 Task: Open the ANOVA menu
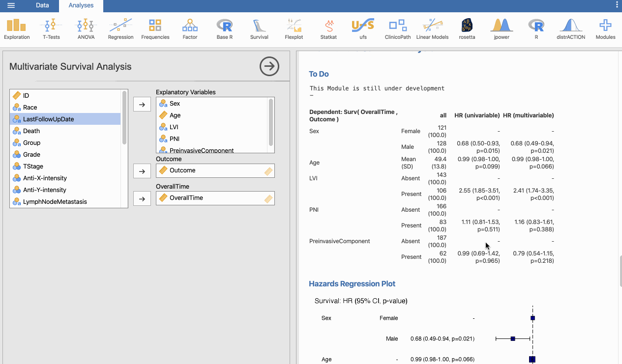click(x=86, y=29)
